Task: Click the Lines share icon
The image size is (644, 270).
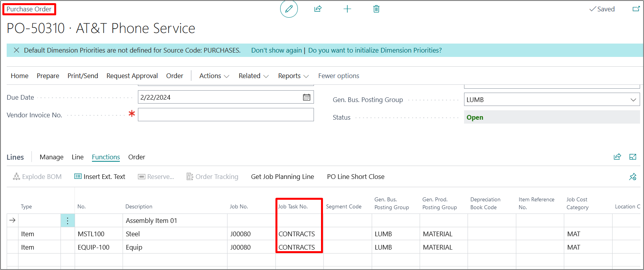Action: pos(617,157)
